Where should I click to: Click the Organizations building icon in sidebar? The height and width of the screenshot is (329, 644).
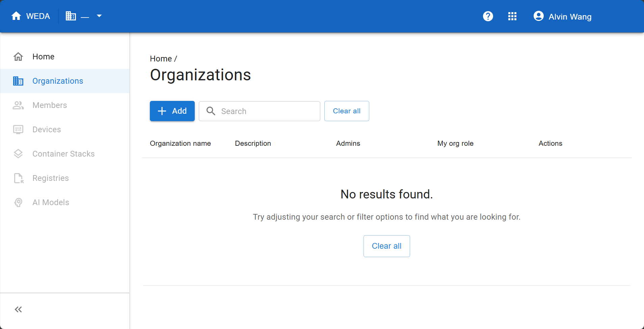[18, 81]
